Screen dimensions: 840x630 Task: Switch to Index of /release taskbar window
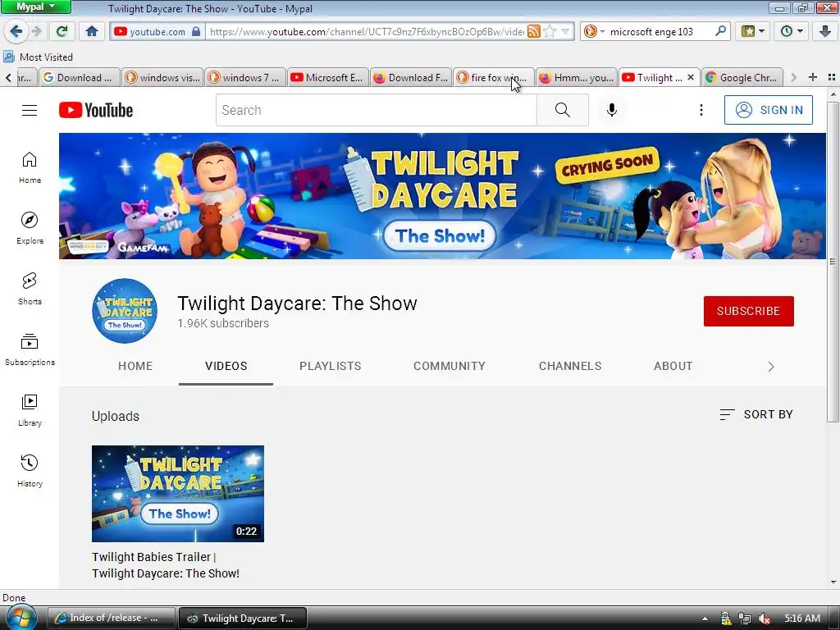[112, 618]
